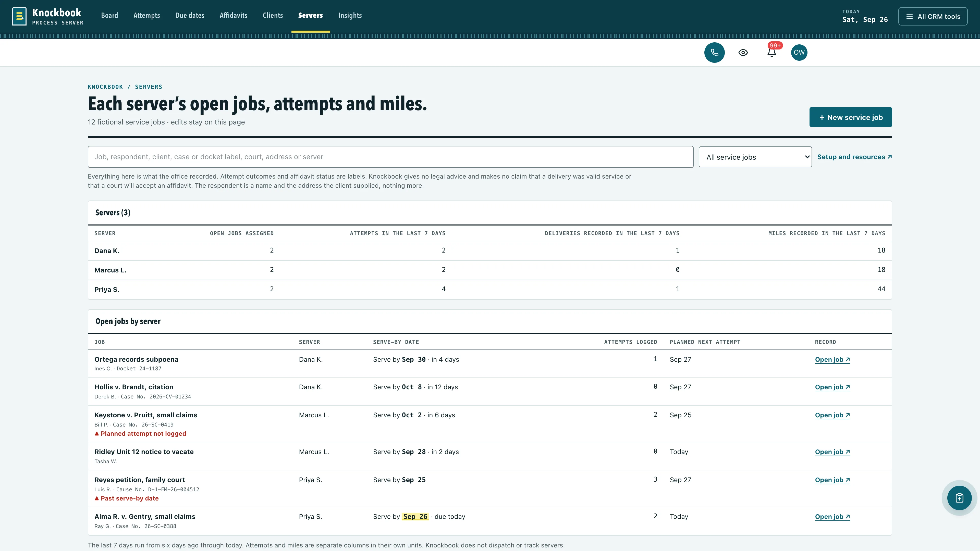Focus the job search input field
This screenshot has height=551, width=980.
[x=390, y=157]
